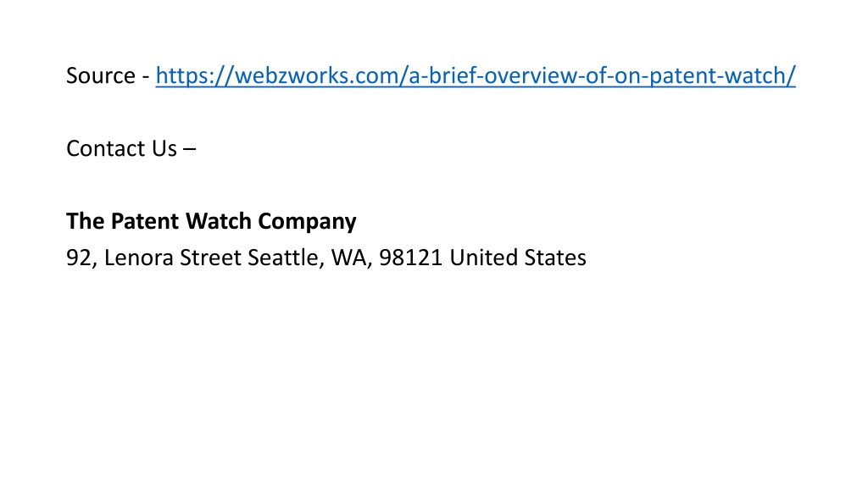Screen dimensions: 868x488
Task: Click the word "overview" in the hyperlink
Action: pos(530,75)
